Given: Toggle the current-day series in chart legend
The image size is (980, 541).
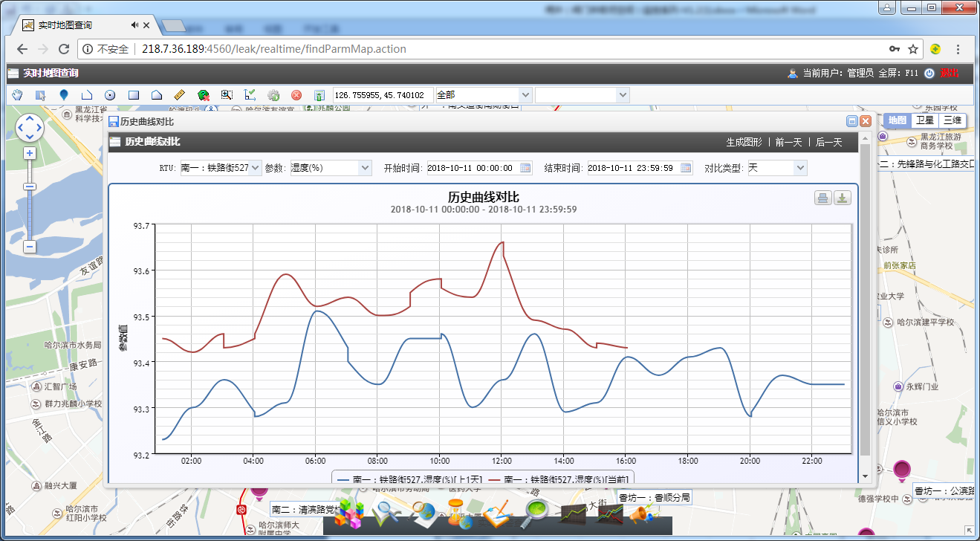Looking at the screenshot, I should (x=562, y=480).
